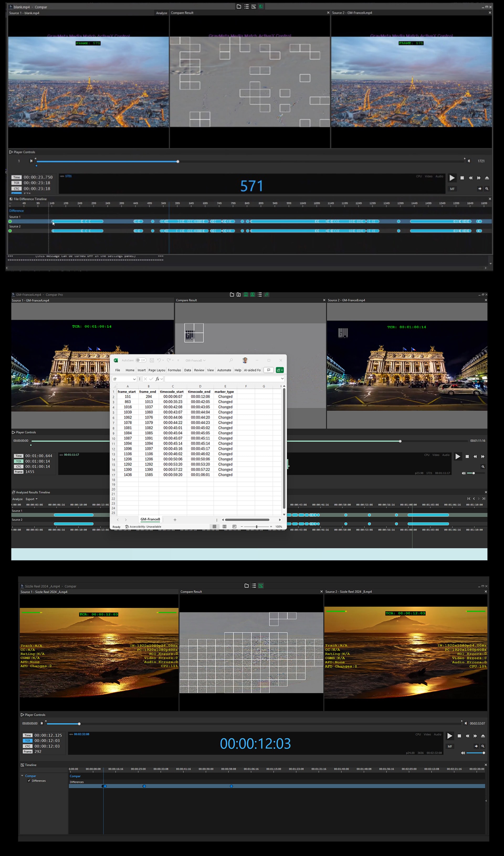Jump to the first difference in Analyzed Results Timeline
Screen dimensions: 504x856
(x=469, y=499)
